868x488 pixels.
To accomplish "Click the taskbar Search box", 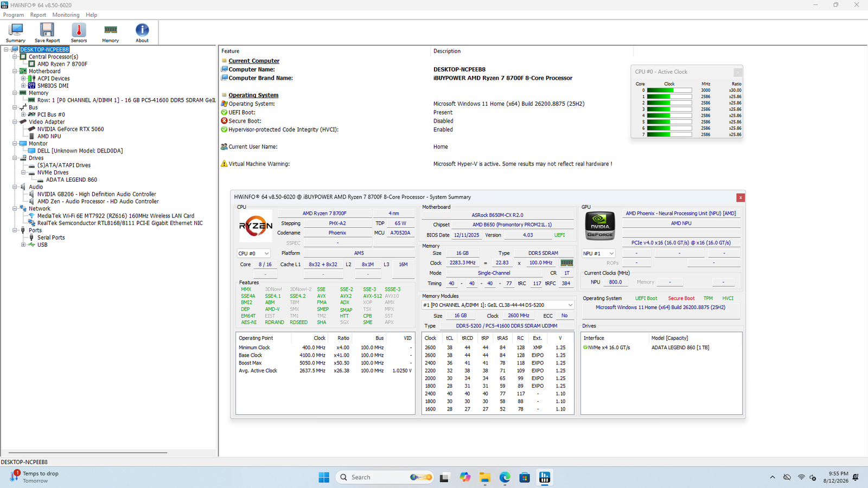I will (386, 477).
